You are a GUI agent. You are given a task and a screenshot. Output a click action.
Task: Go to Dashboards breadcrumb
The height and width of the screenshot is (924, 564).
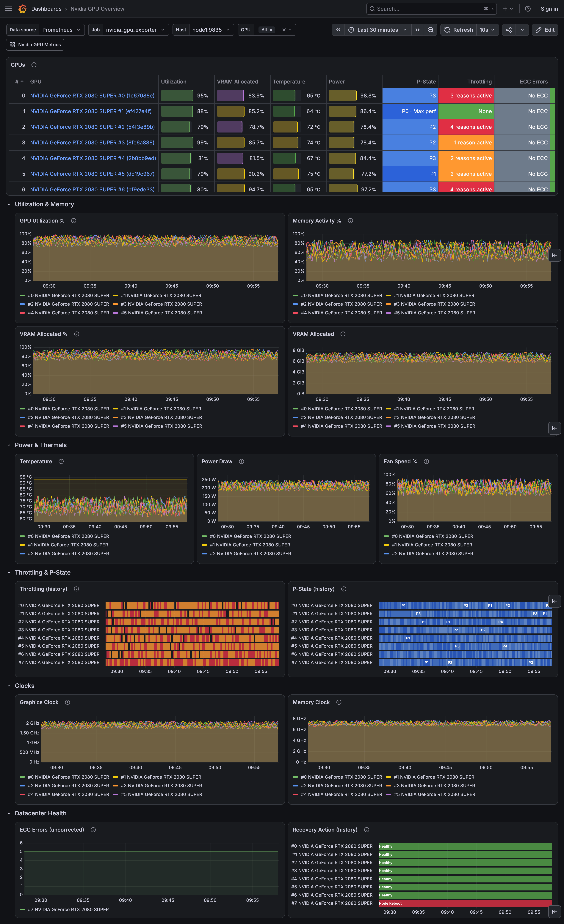click(x=46, y=9)
